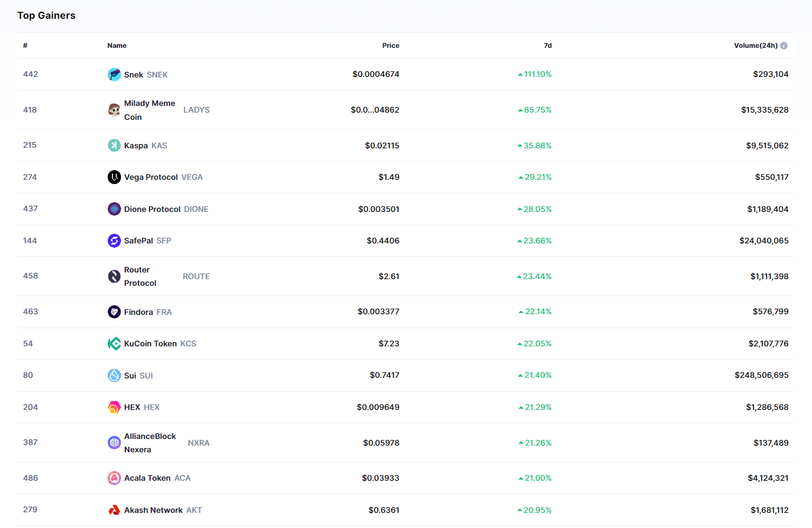
Task: Sort by the # rank column header
Action: point(25,45)
